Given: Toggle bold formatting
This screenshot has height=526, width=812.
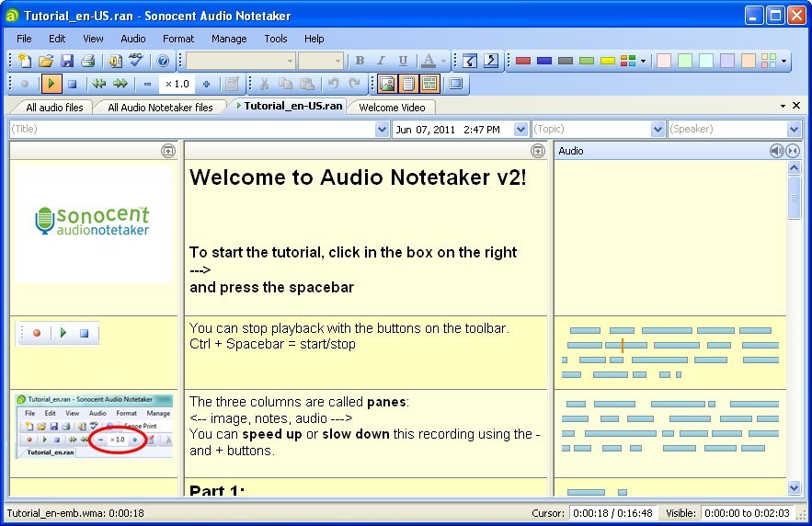Looking at the screenshot, I should [360, 61].
